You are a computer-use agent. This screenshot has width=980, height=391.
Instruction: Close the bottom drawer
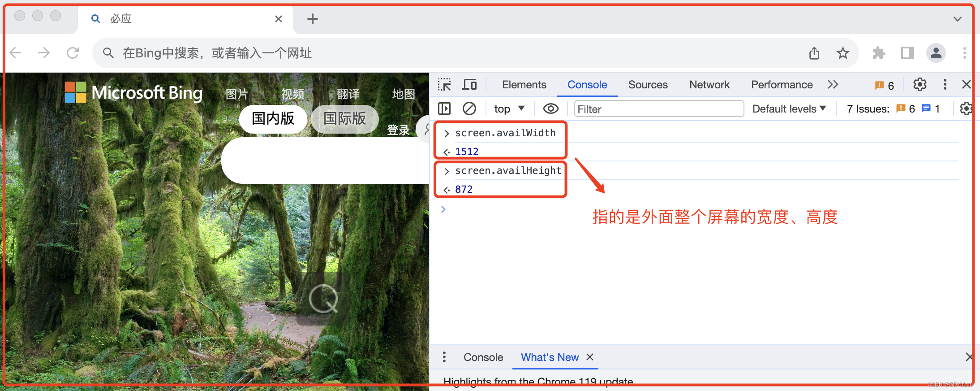click(x=969, y=357)
